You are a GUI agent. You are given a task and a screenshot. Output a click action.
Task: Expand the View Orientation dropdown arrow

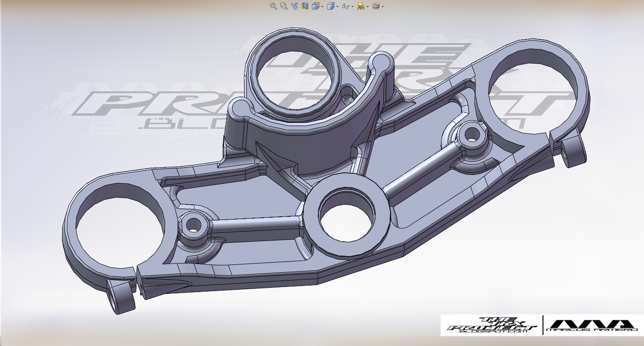click(x=322, y=6)
